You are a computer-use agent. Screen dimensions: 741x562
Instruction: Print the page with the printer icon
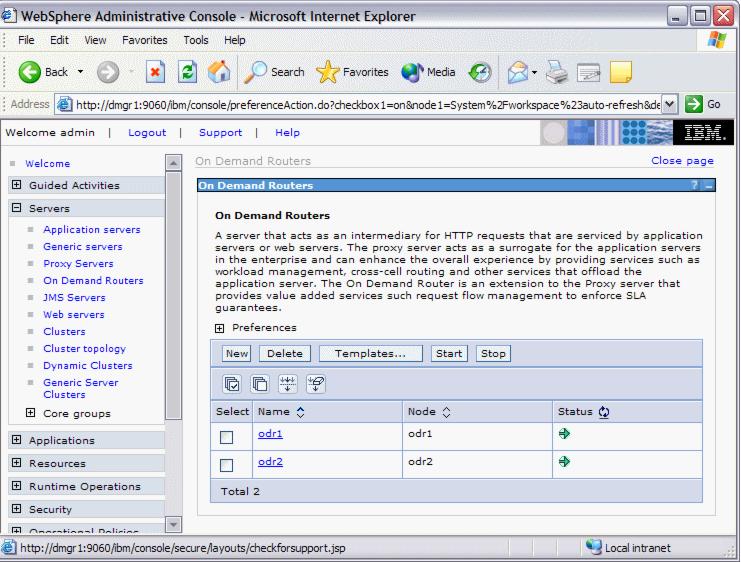557,72
